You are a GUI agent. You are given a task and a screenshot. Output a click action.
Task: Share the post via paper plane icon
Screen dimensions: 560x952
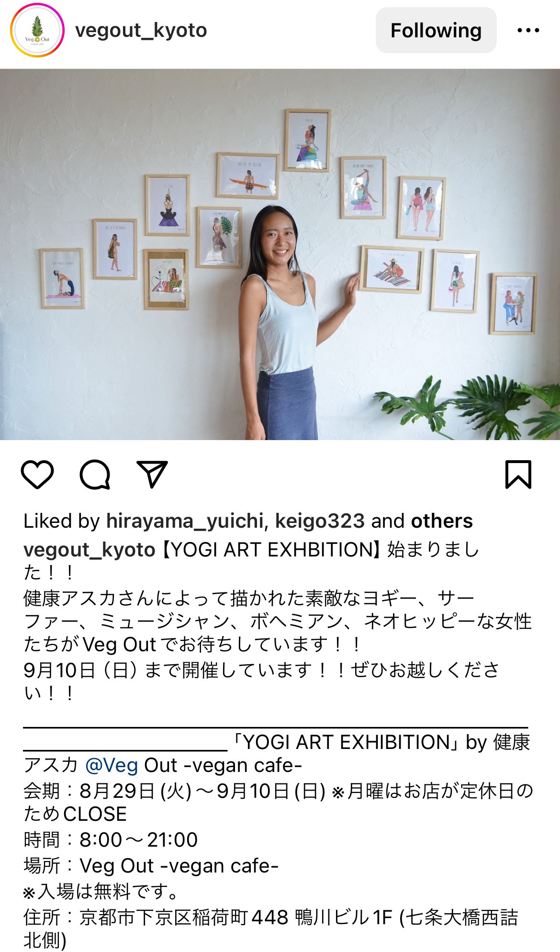(x=152, y=474)
